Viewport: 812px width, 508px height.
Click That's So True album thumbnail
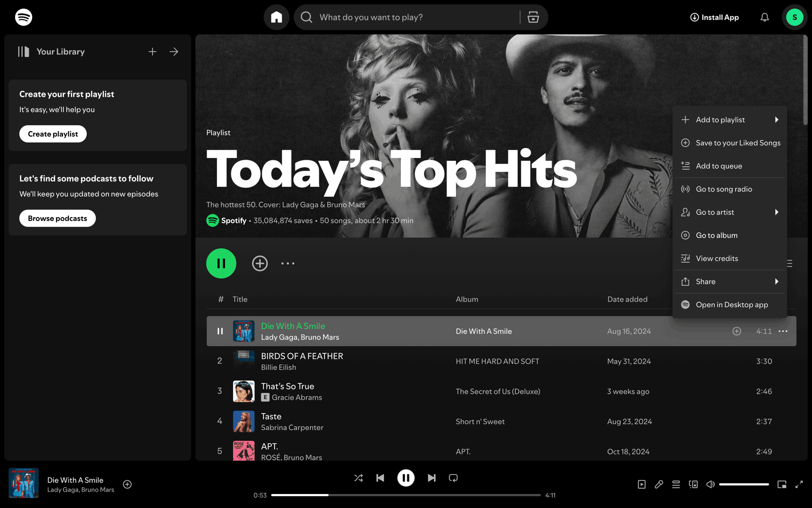tap(244, 392)
